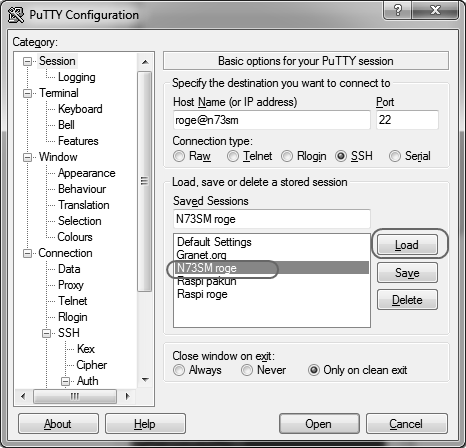Click the question mark help button
The height and width of the screenshot is (448, 466).
pyautogui.click(x=397, y=10)
